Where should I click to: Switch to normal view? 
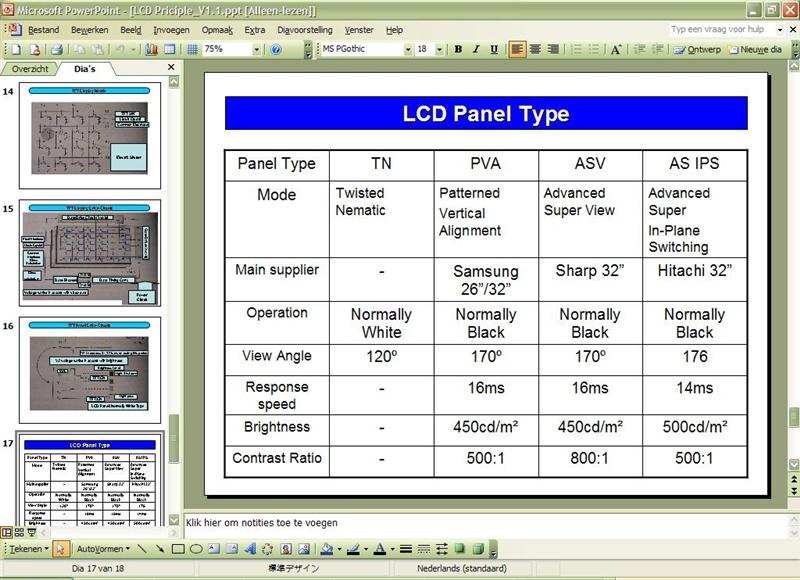7,533
